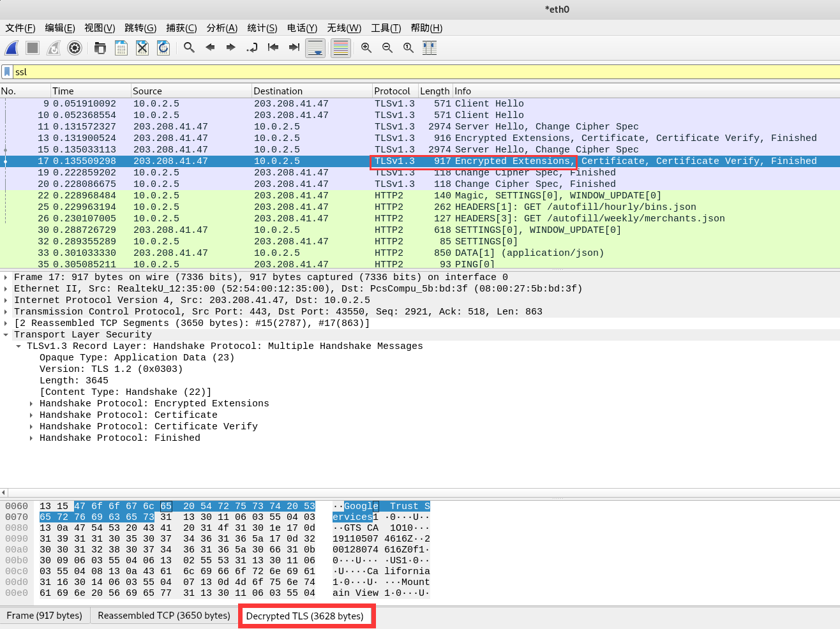Find a packet with magnifier icon
This screenshot has width=840, height=629.
tap(189, 48)
